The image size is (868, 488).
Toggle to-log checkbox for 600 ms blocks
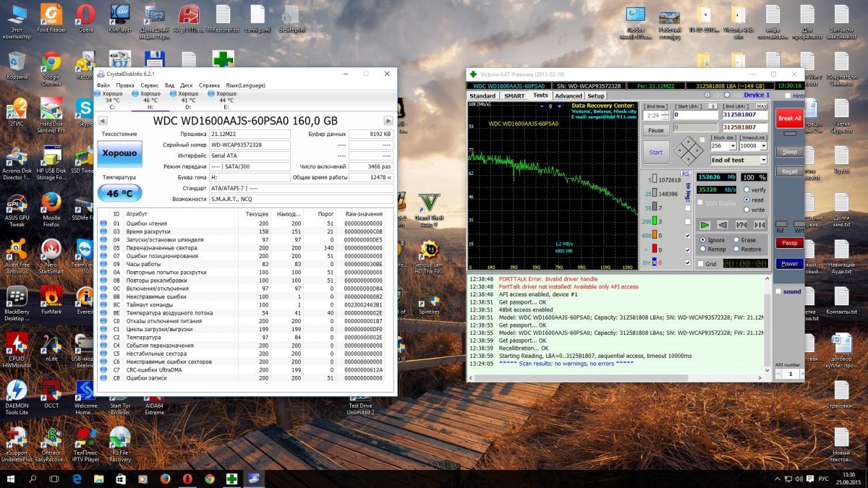point(688,236)
